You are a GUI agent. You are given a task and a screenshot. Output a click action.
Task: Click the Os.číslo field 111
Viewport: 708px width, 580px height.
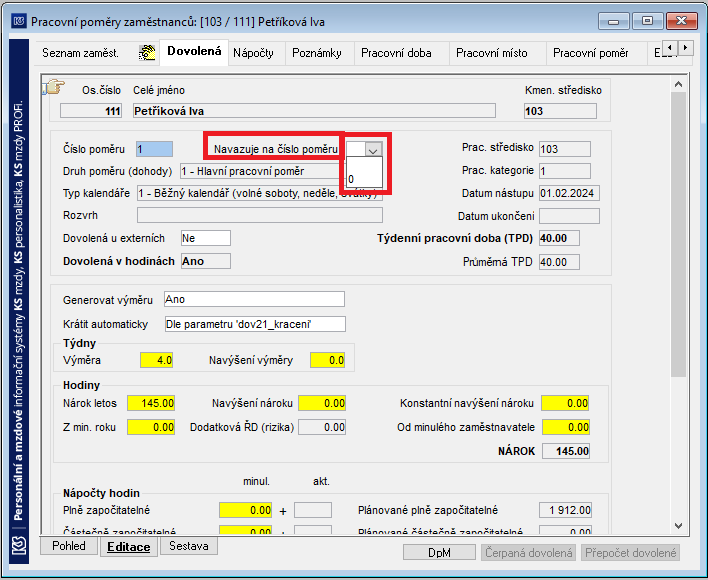coord(91,111)
